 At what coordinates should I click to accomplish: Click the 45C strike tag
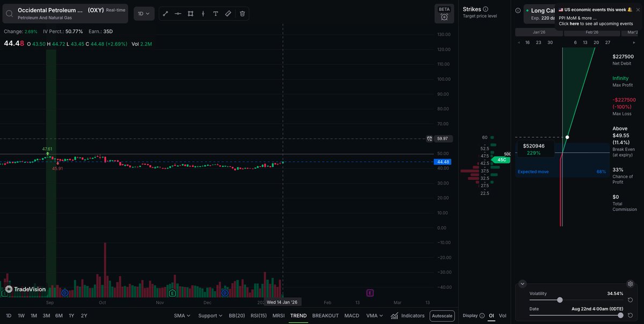501,160
